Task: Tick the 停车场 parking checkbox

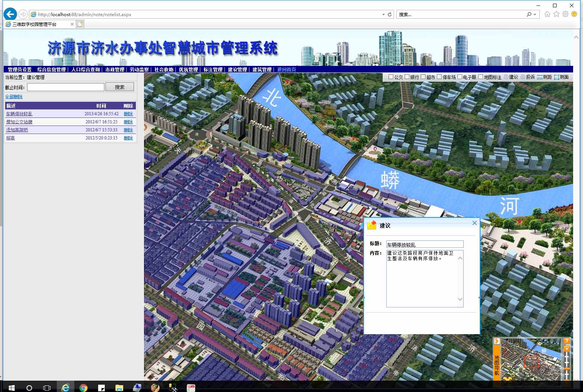Action: pos(439,77)
